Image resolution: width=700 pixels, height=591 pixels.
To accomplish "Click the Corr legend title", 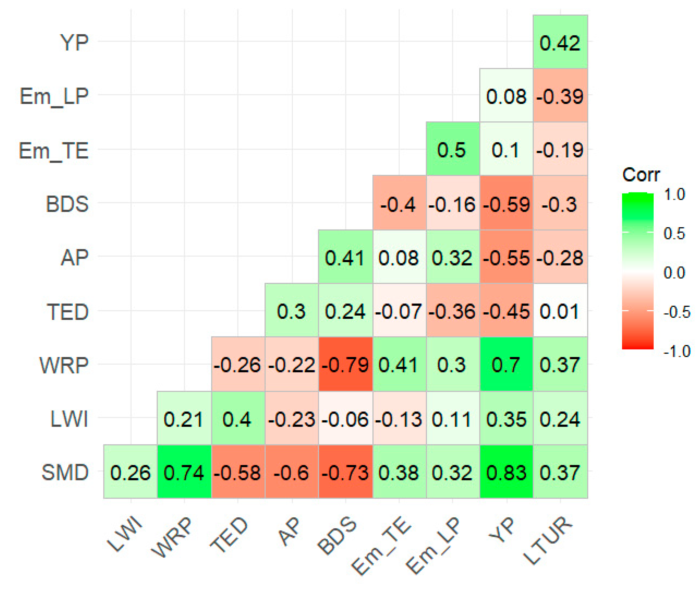I will tap(641, 175).
